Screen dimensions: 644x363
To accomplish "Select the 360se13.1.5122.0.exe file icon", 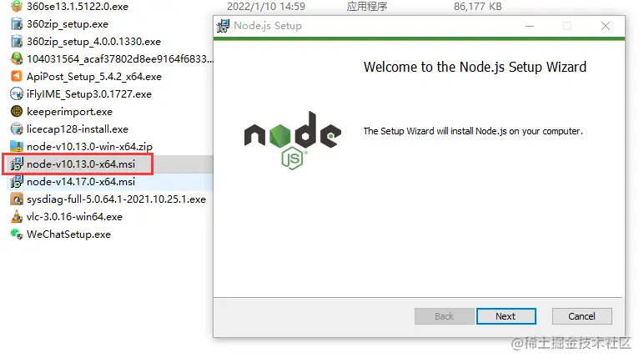I will point(17,6).
